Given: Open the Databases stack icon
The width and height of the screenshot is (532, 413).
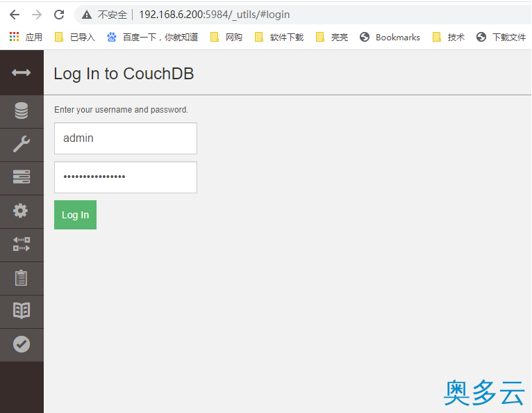Looking at the screenshot, I should (22, 111).
